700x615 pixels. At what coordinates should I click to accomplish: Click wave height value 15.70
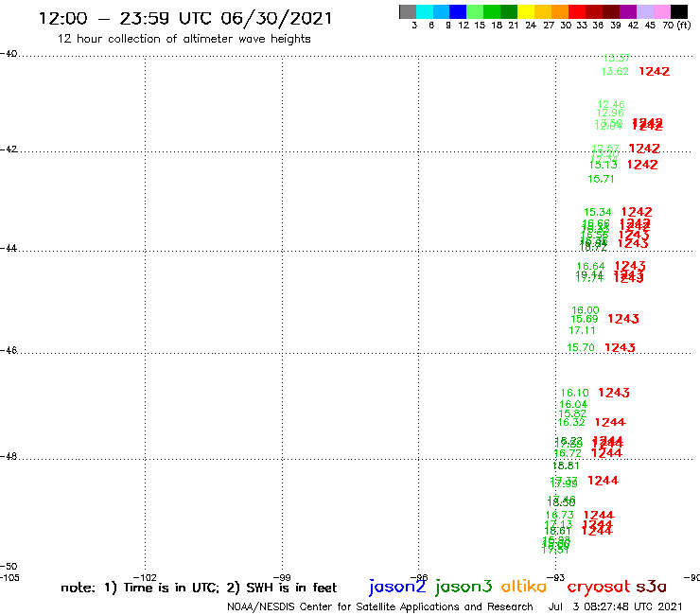click(581, 347)
